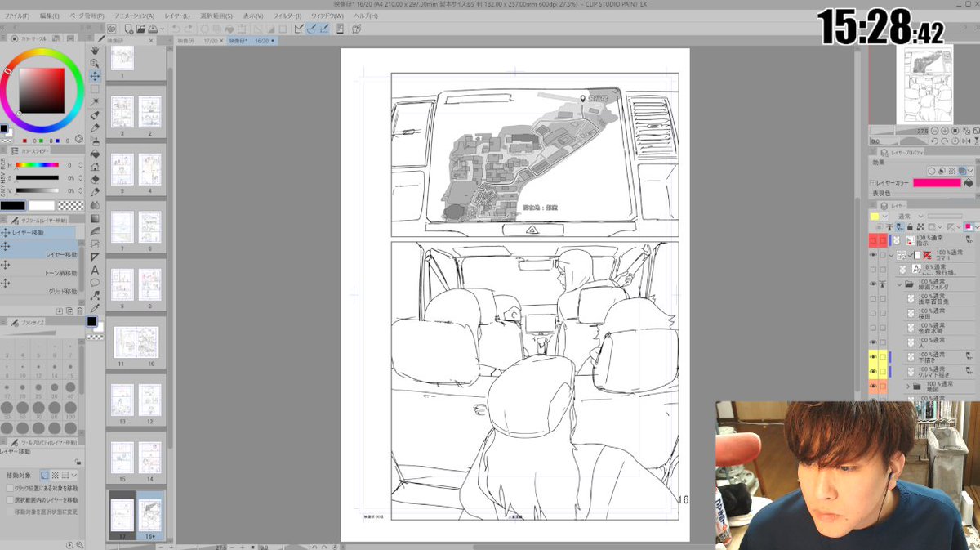The image size is (980, 550).
Task: Select the rectangle Selection tool
Action: tap(96, 89)
